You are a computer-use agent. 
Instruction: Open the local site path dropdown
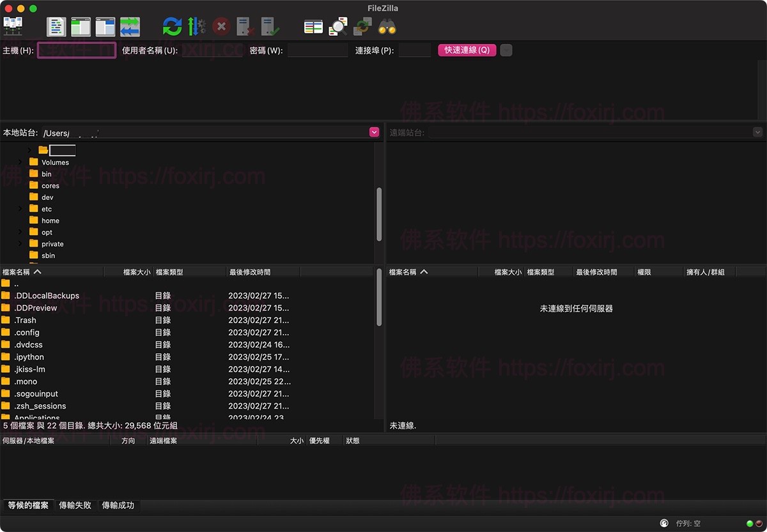[x=374, y=132]
